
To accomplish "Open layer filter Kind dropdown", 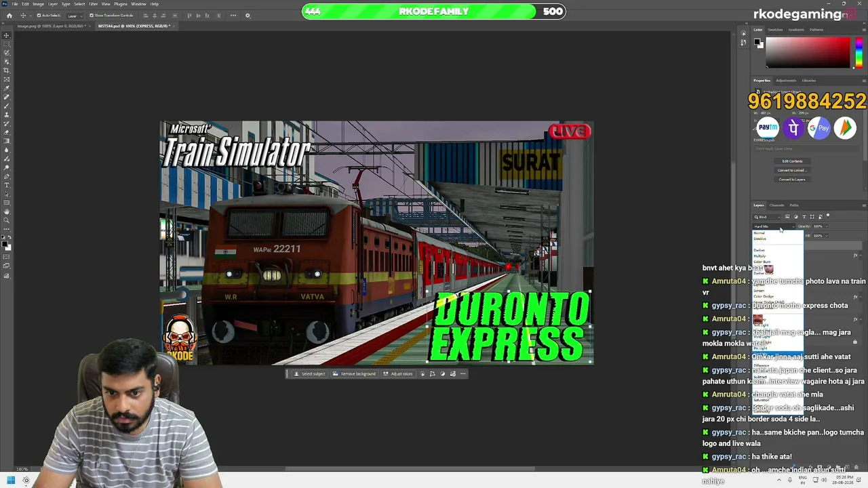I will [767, 217].
